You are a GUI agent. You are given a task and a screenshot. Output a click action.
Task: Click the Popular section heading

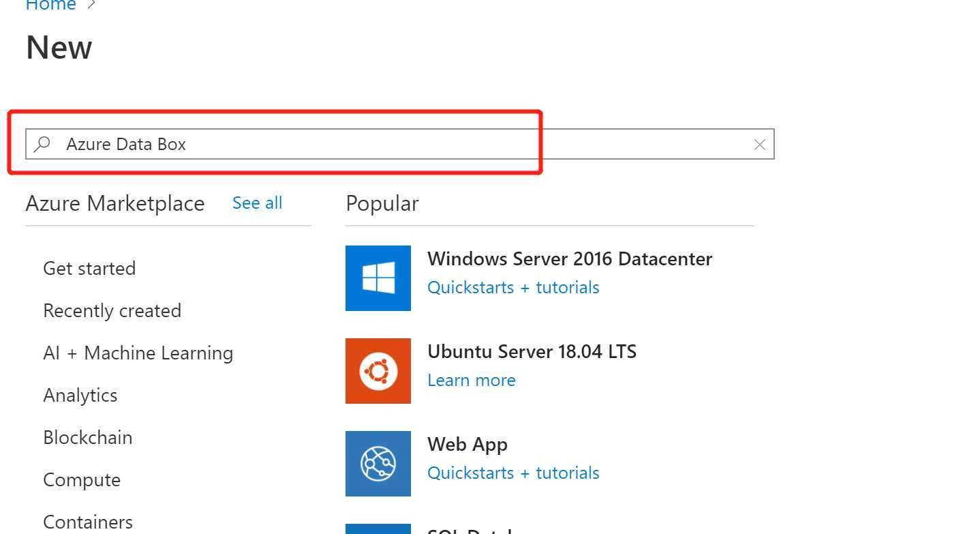pos(382,203)
